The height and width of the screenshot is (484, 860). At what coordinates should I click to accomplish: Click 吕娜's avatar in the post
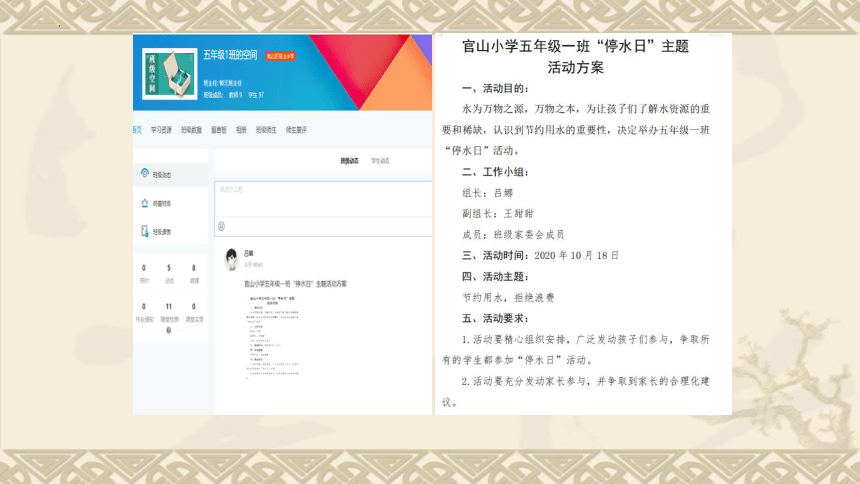tap(231, 258)
